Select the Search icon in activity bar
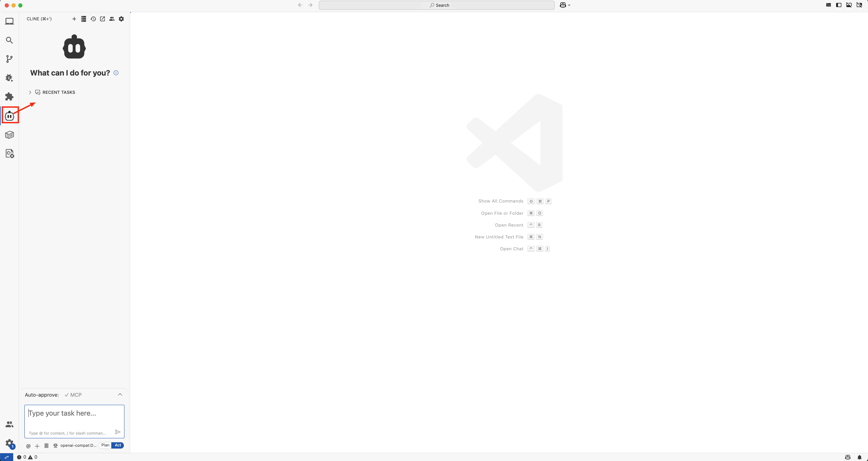The height and width of the screenshot is (461, 868). point(9,40)
